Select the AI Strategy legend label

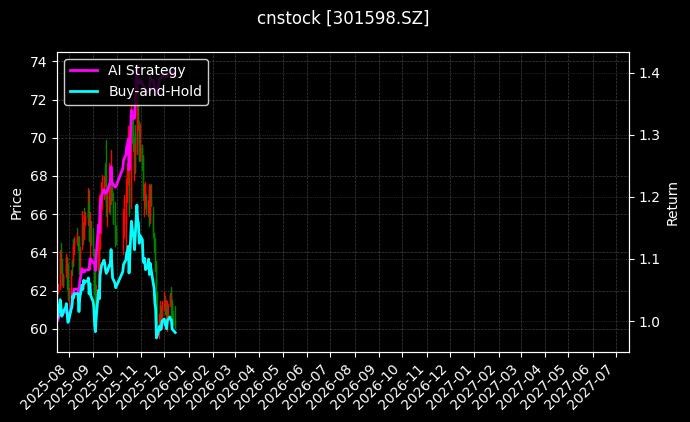coord(146,71)
